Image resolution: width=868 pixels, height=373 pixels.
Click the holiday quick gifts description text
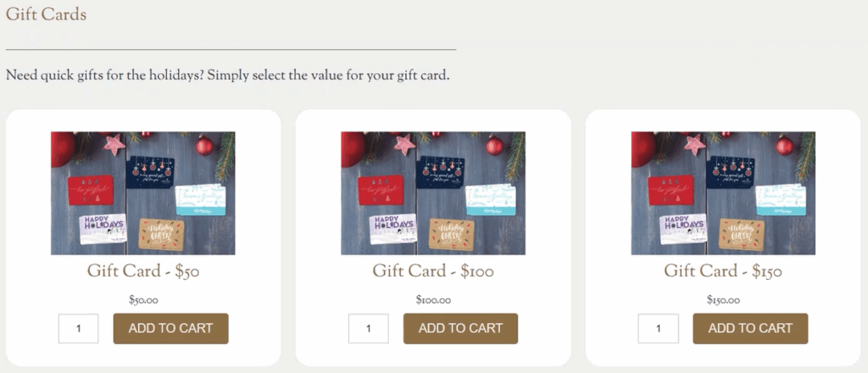point(227,75)
